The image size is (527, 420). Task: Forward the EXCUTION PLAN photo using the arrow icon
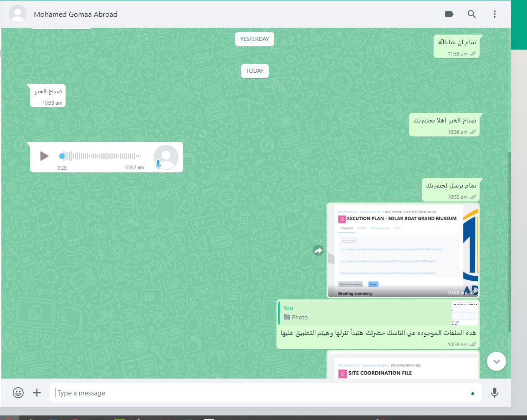tap(318, 250)
